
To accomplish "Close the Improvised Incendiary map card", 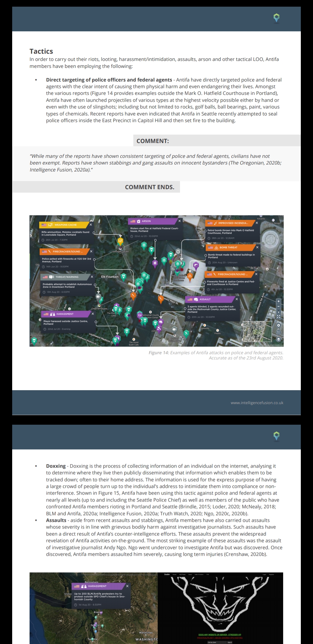I will pos(257,223).
